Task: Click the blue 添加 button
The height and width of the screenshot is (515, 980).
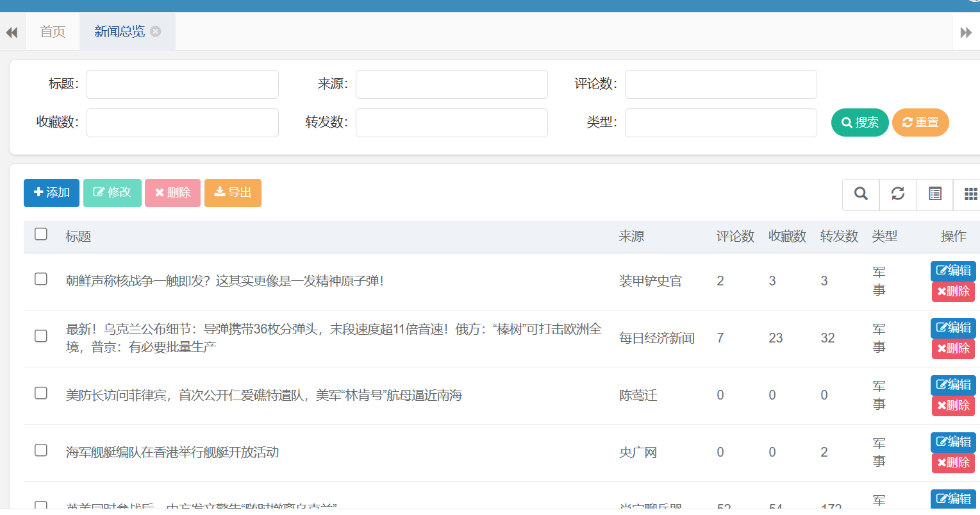Action: click(x=51, y=193)
